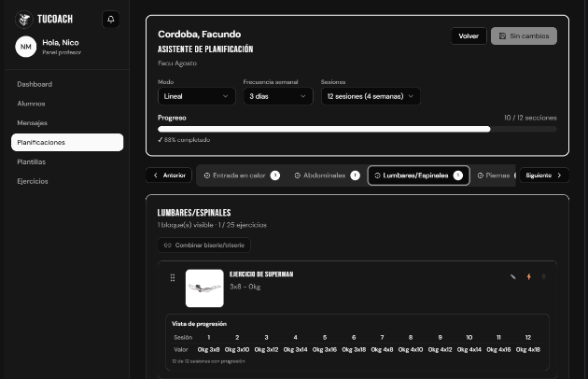Click session 3 value 0kg 3x12

pyautogui.click(x=266, y=349)
